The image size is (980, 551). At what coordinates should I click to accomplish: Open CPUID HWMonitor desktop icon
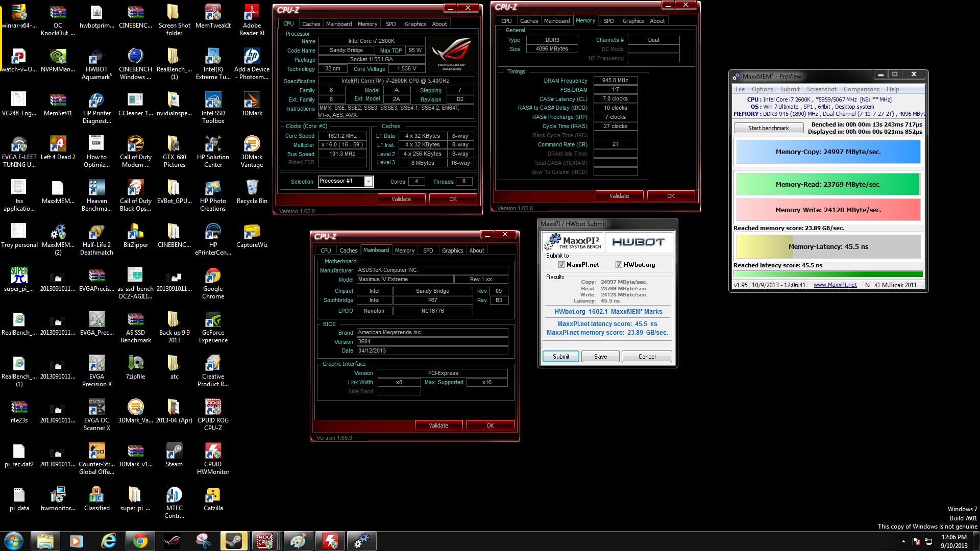tap(213, 459)
